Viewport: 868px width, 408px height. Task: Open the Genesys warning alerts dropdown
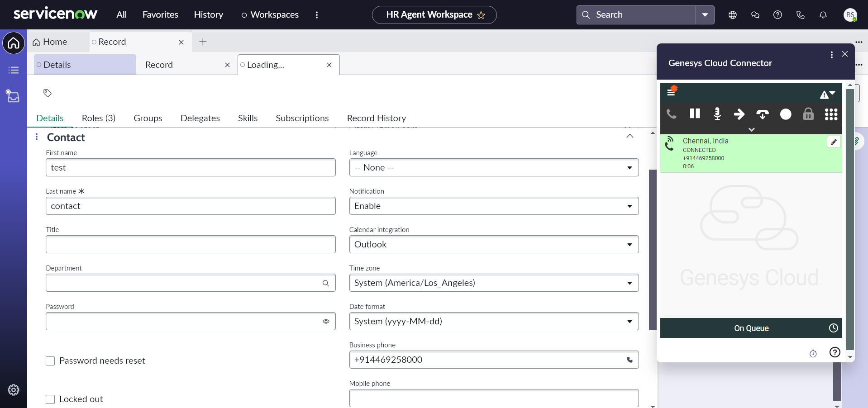click(x=827, y=94)
